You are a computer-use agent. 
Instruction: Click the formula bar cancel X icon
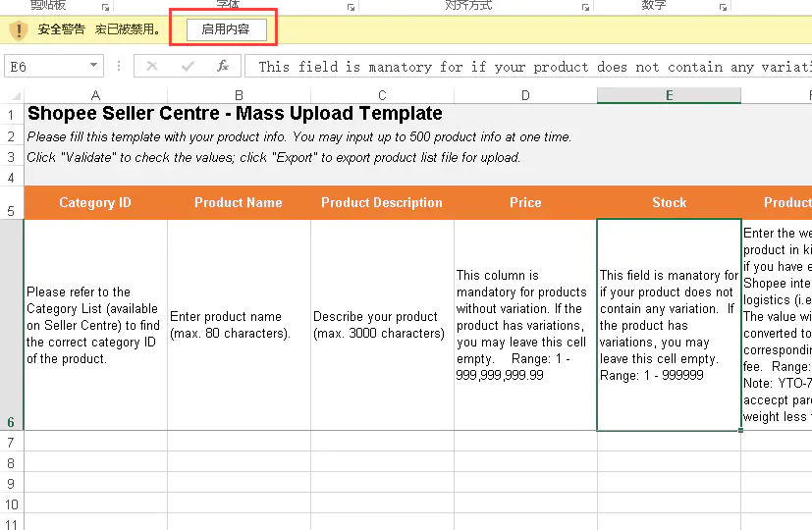pyautogui.click(x=151, y=67)
